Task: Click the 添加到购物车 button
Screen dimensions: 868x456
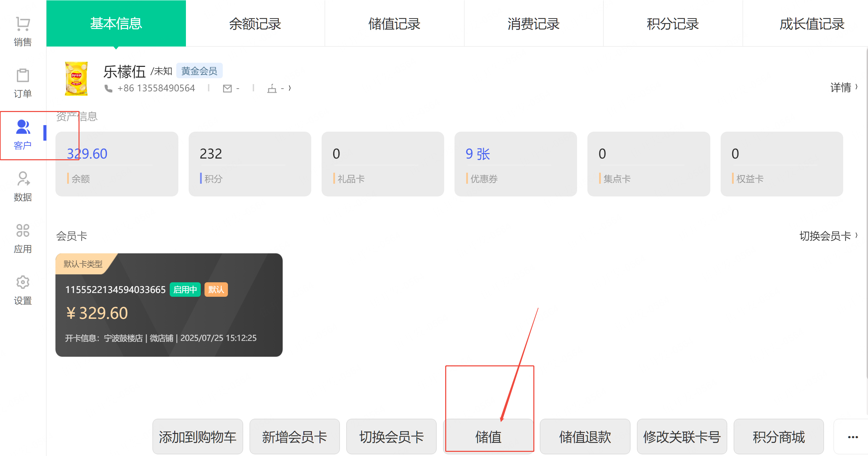Action: (x=198, y=437)
